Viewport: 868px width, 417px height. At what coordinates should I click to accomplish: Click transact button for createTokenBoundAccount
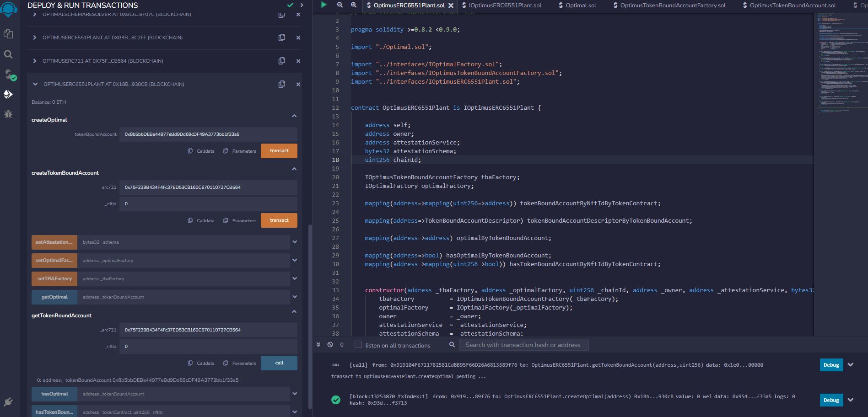coord(279,220)
